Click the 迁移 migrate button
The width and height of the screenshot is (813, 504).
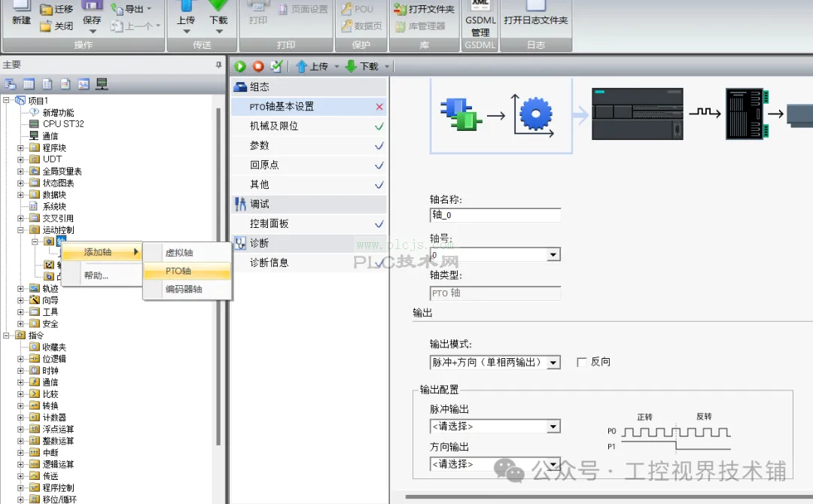(56, 9)
